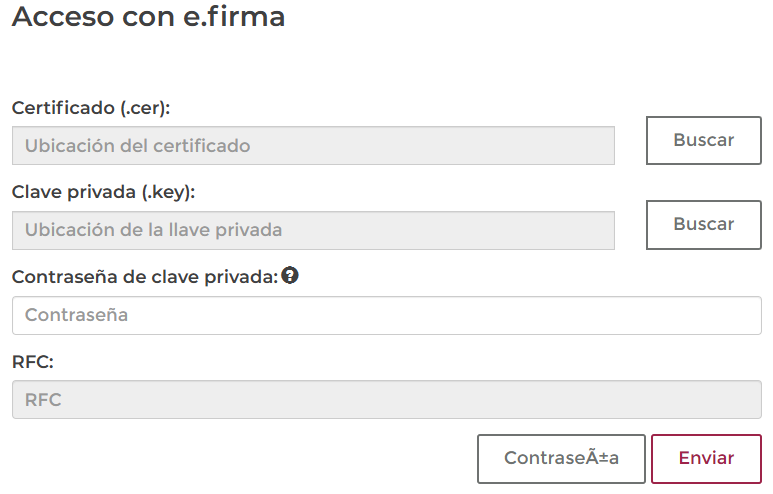The width and height of the screenshot is (773, 494).
Task: Click the Enviar button
Action: point(706,458)
